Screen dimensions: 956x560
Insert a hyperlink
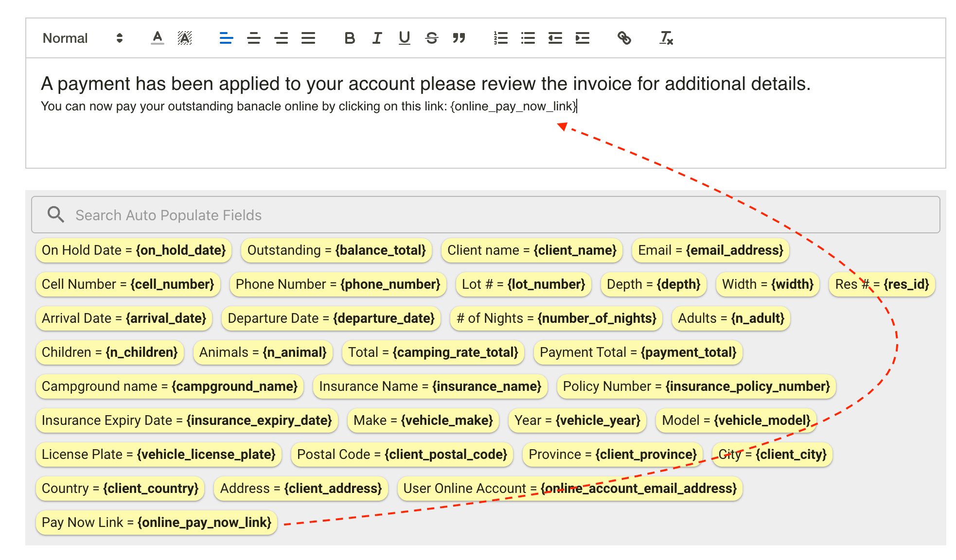(x=624, y=38)
